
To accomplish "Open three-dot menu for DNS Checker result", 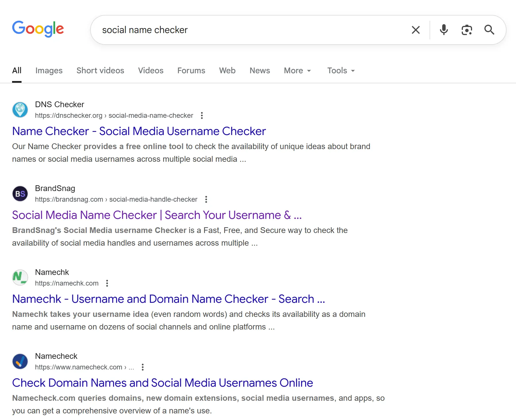I will pyautogui.click(x=202, y=115).
